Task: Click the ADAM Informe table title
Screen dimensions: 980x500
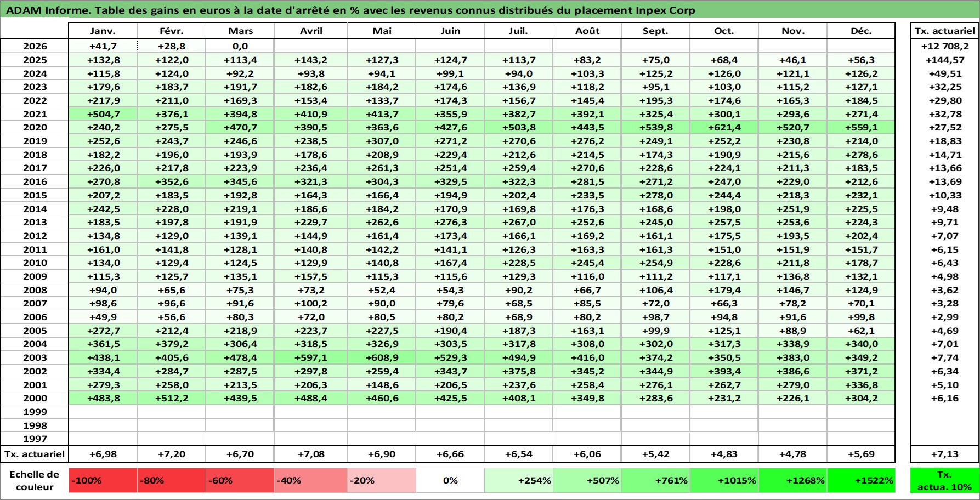Action: pyautogui.click(x=350, y=10)
